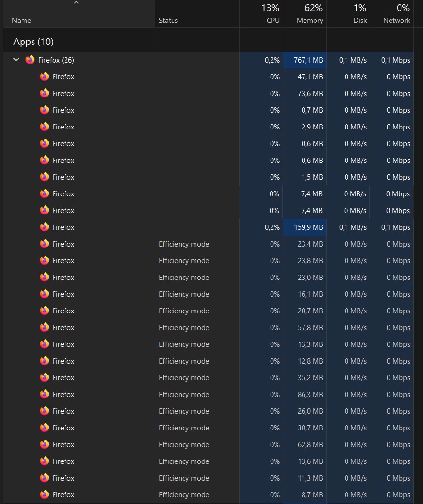This screenshot has height=504, width=423.
Task: Click Firefox icon of the 62,8 MB process
Action: pos(44,444)
